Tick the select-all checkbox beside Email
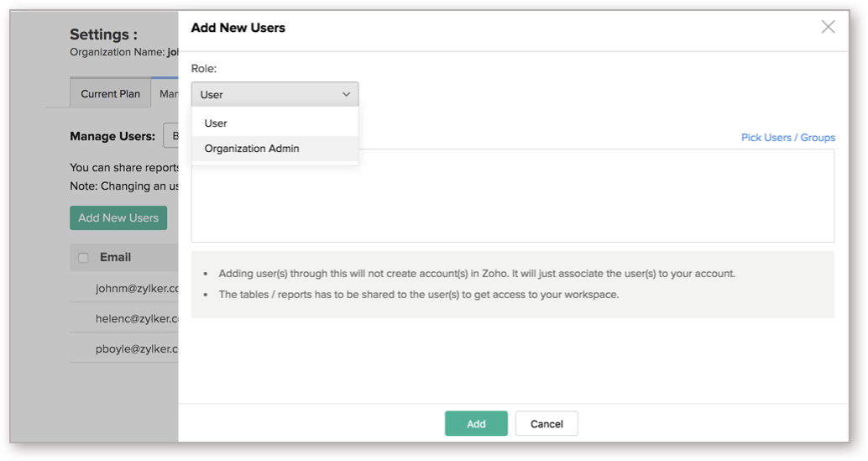The height and width of the screenshot is (461, 868). click(x=83, y=258)
